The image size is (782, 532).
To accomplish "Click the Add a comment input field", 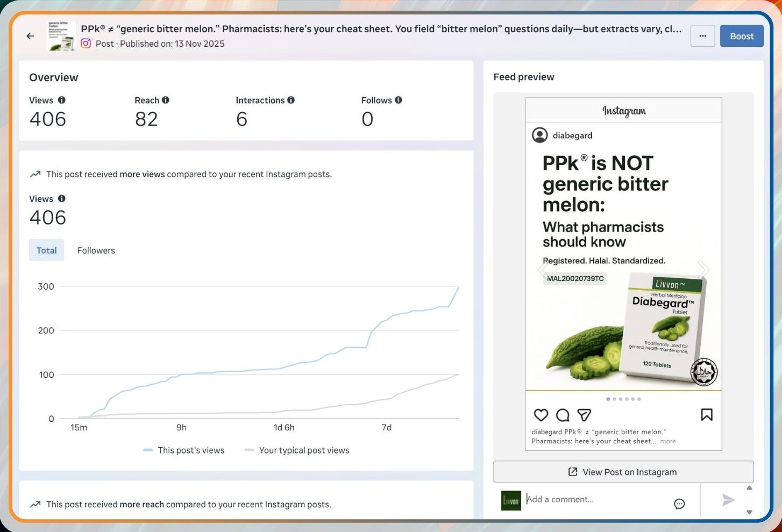I will pyautogui.click(x=597, y=499).
